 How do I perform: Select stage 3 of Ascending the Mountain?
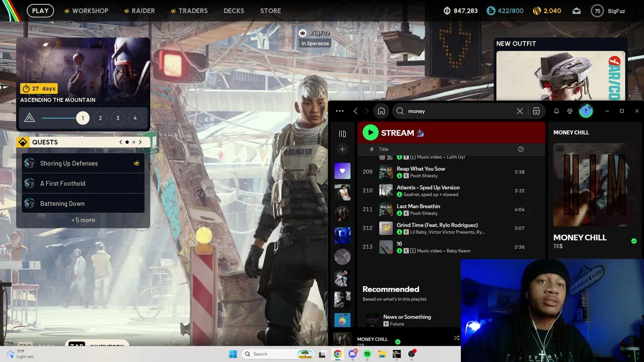click(x=118, y=118)
